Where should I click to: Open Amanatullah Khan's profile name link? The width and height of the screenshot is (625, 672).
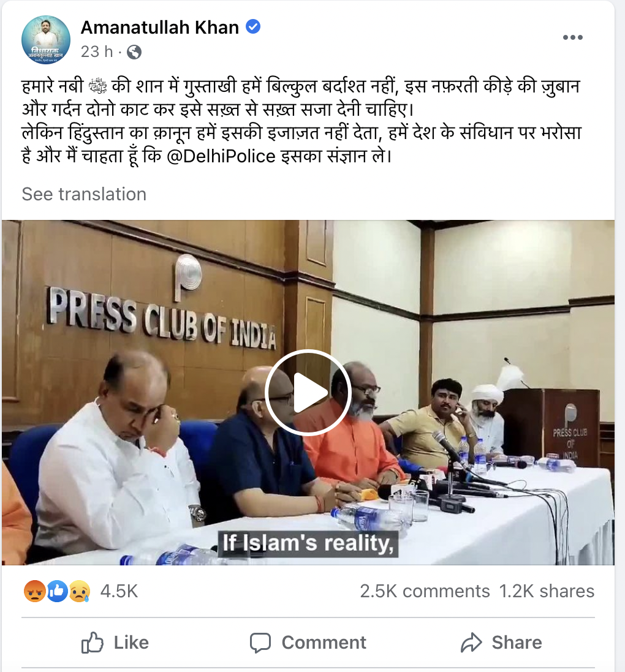(x=159, y=27)
